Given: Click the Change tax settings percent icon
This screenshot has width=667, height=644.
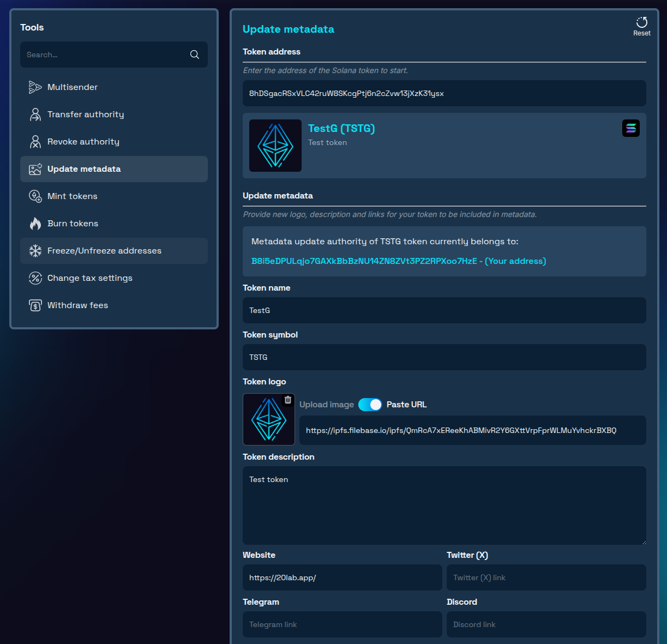Looking at the screenshot, I should (35, 278).
